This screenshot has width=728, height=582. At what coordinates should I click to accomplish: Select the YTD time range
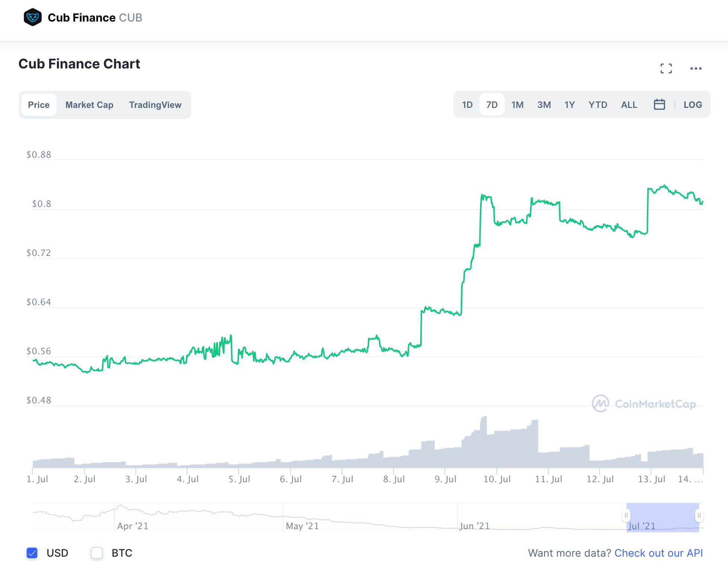pyautogui.click(x=598, y=105)
